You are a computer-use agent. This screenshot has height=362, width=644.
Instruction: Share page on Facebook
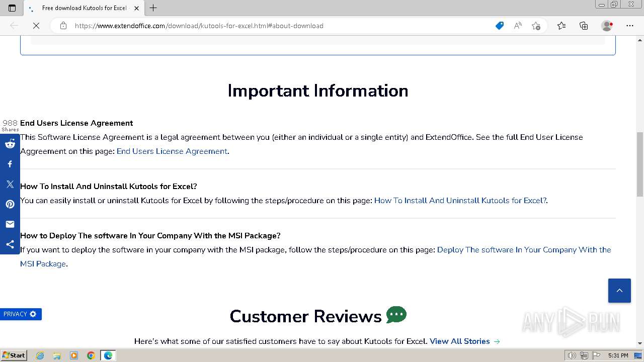point(10,164)
